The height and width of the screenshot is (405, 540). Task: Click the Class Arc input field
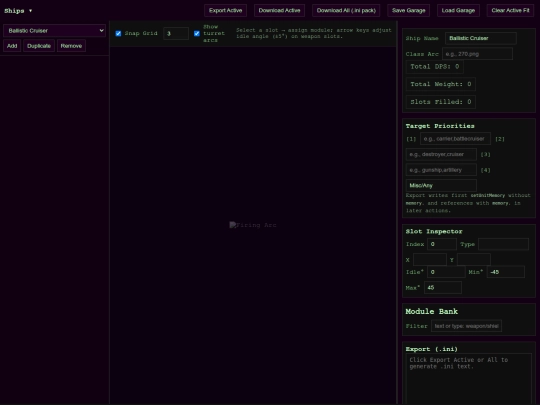point(477,54)
